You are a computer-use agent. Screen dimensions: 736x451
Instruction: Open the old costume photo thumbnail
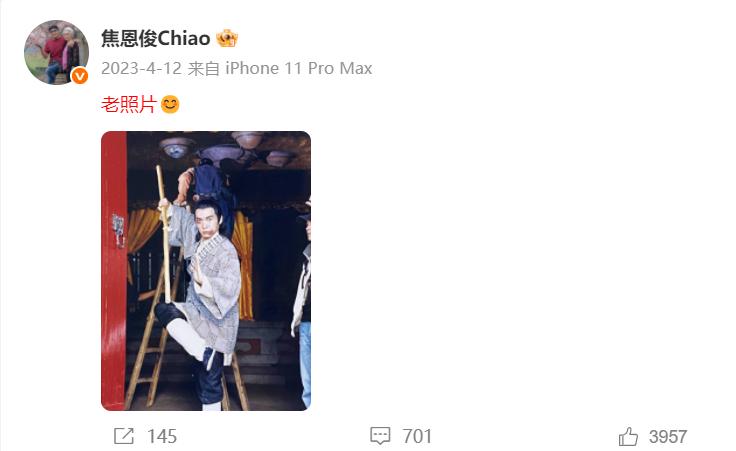click(206, 271)
